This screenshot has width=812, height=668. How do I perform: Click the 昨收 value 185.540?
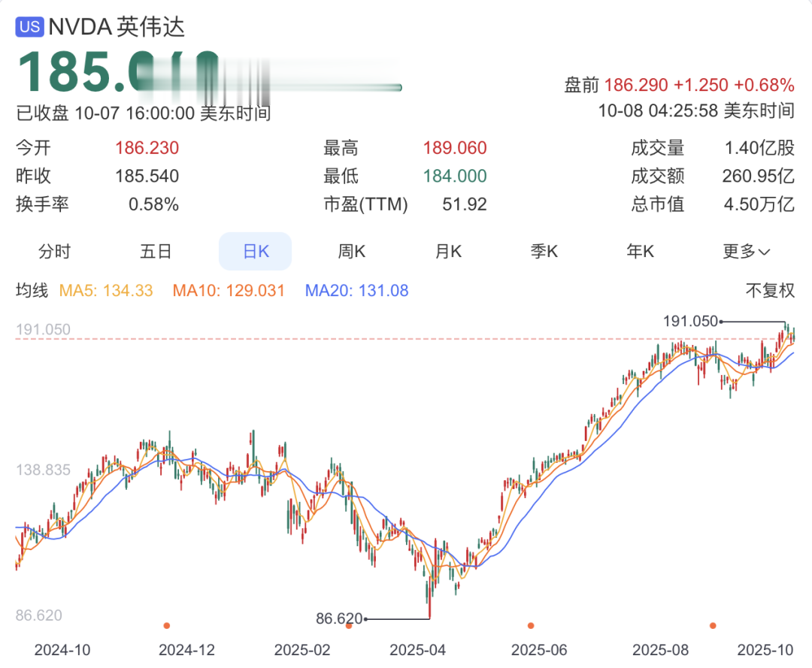point(147,176)
